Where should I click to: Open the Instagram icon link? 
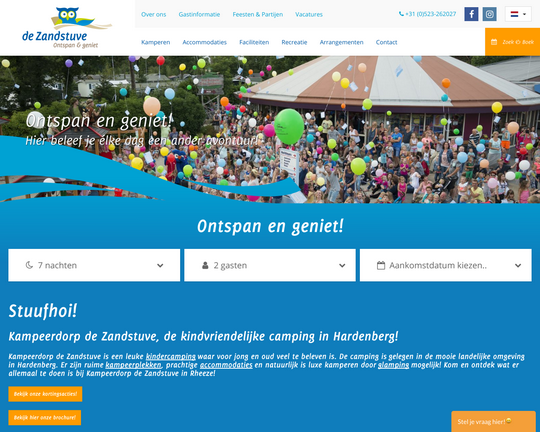tap(489, 14)
